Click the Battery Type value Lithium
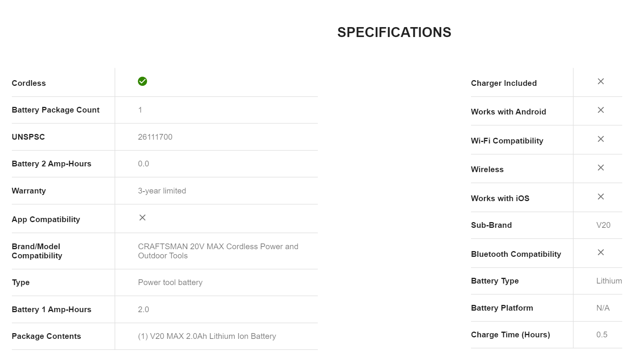 (609, 281)
